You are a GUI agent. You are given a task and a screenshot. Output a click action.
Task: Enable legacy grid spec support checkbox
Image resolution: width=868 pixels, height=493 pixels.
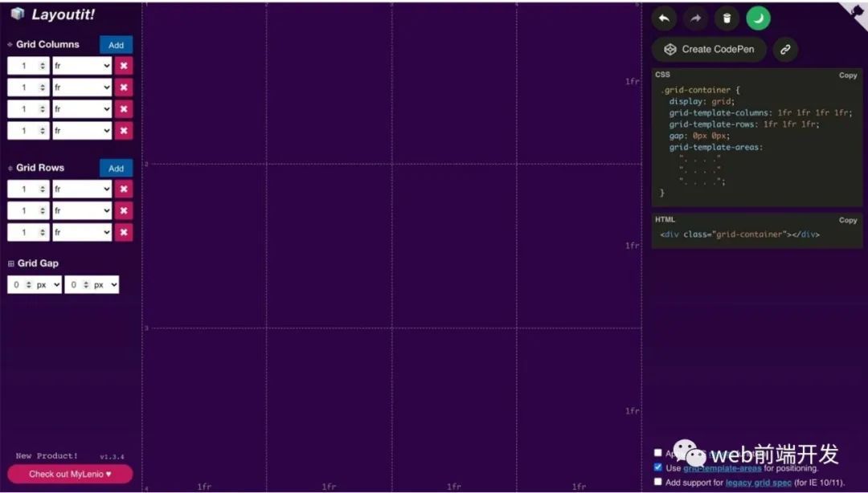pos(658,482)
